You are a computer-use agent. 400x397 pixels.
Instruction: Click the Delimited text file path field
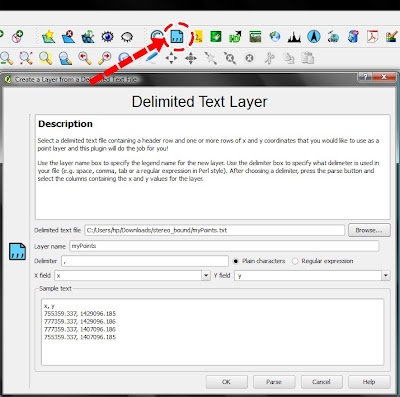click(215, 230)
